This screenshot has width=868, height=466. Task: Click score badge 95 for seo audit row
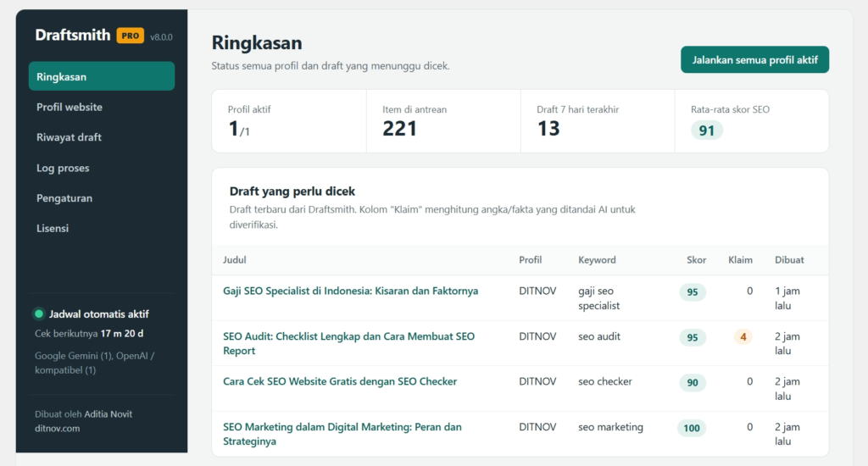(692, 337)
